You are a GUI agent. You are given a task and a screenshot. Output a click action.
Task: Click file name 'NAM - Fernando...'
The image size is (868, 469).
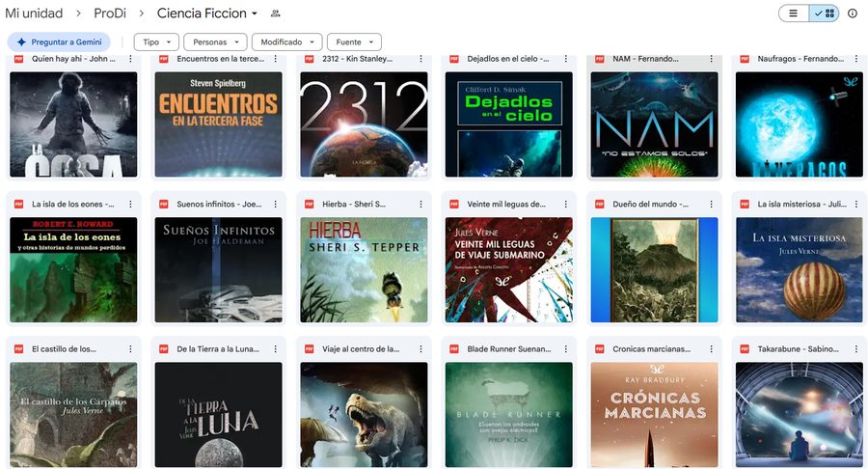pyautogui.click(x=645, y=59)
